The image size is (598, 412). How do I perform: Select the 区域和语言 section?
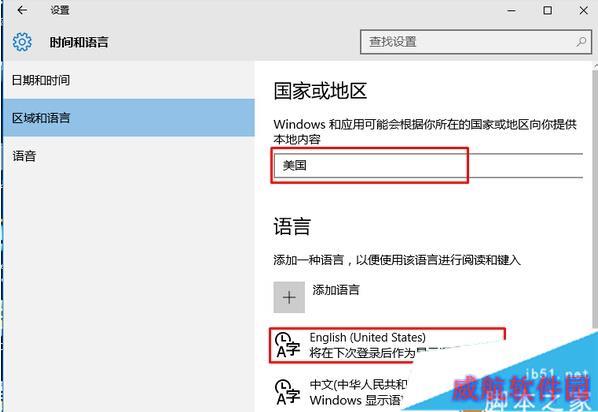[129, 118]
